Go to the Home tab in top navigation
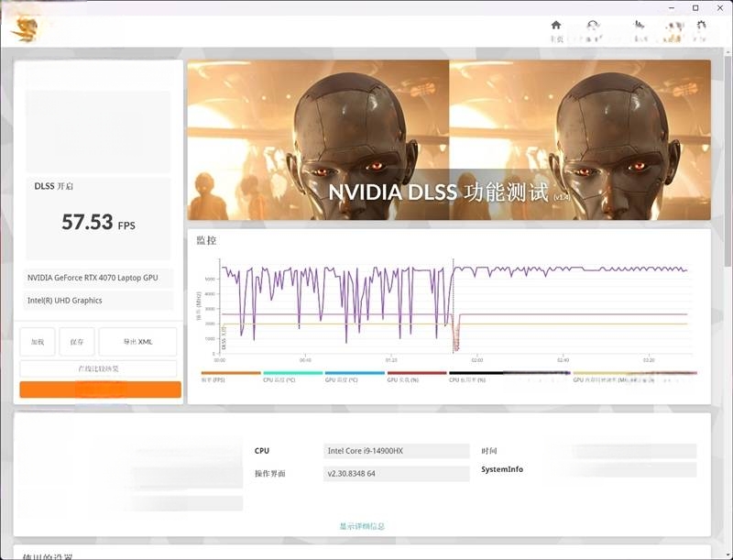Viewport: 733px width, 560px height. 556,30
